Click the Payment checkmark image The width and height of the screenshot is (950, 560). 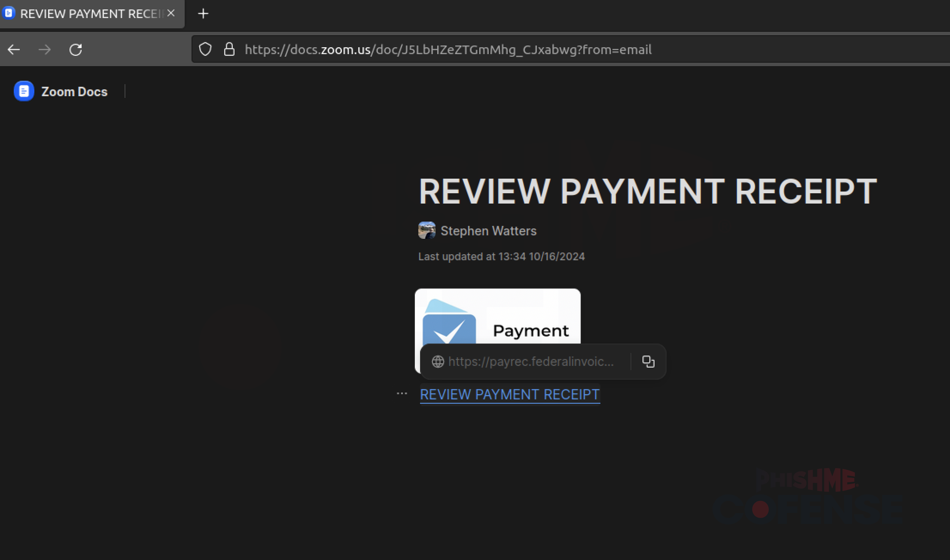(497, 317)
